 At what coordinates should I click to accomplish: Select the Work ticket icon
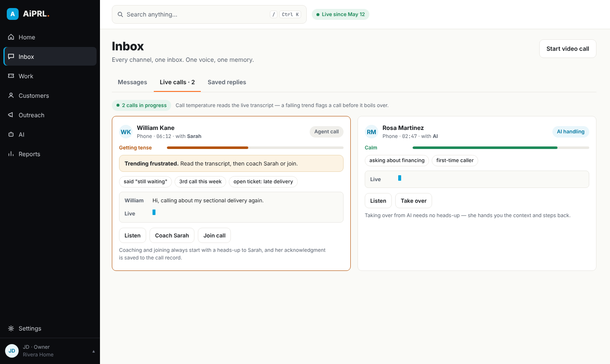(x=11, y=76)
